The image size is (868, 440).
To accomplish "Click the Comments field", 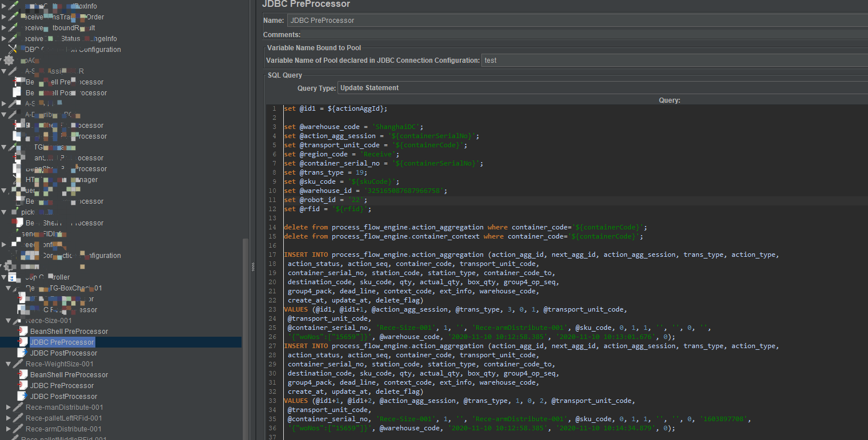I will (585, 35).
